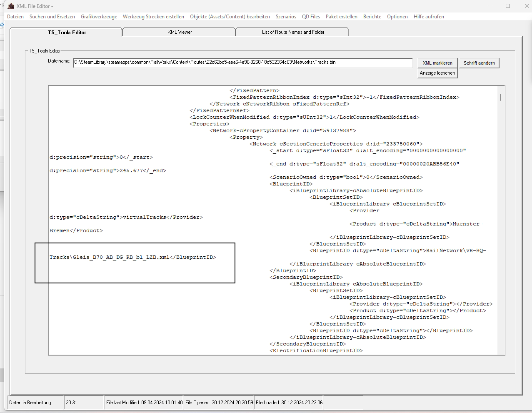The width and height of the screenshot is (532, 413).
Task: Open Suchen und Ersetzen menu
Action: [x=52, y=17]
